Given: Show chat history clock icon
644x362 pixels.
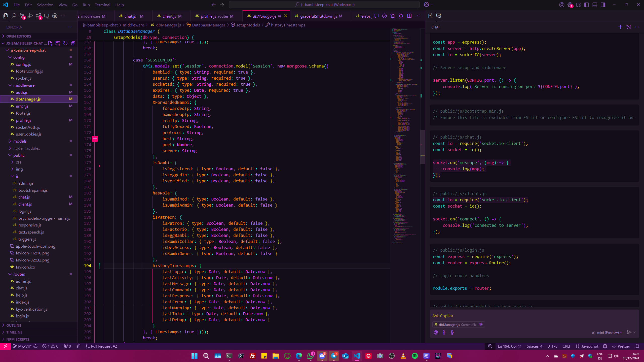Looking at the screenshot, I should [x=629, y=27].
